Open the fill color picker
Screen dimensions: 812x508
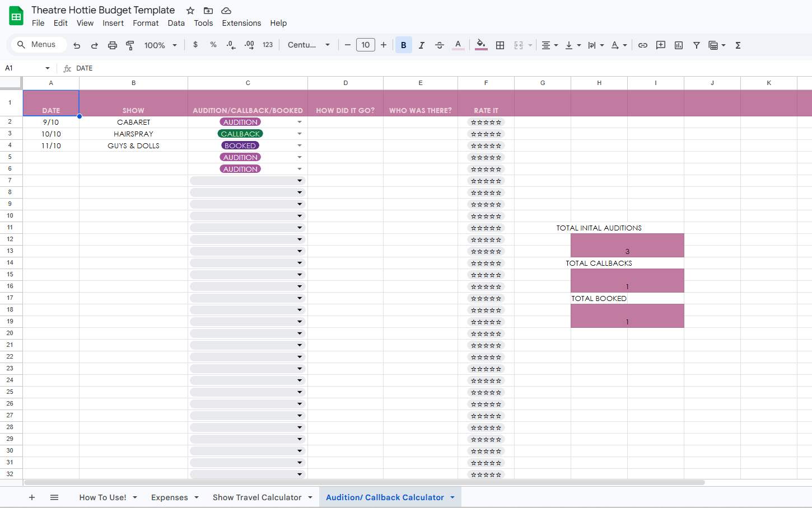tap(481, 45)
